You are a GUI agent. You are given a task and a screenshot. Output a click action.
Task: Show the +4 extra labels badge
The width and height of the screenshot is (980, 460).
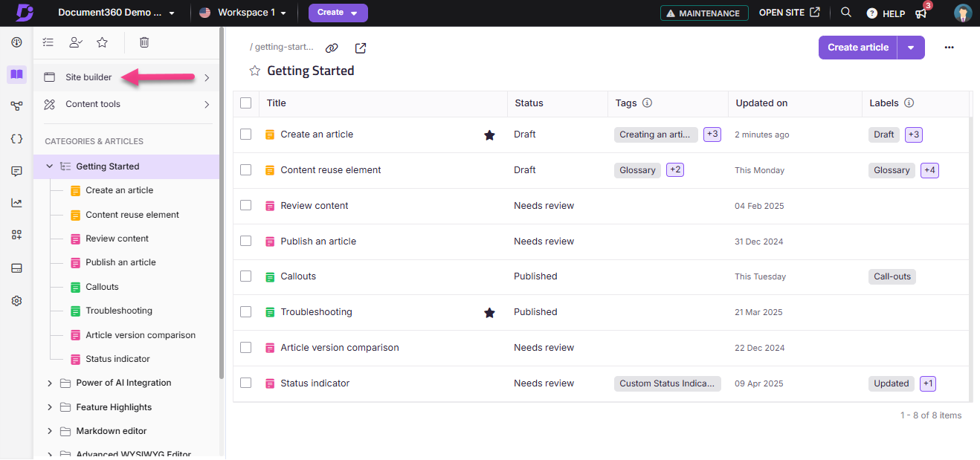tap(929, 170)
